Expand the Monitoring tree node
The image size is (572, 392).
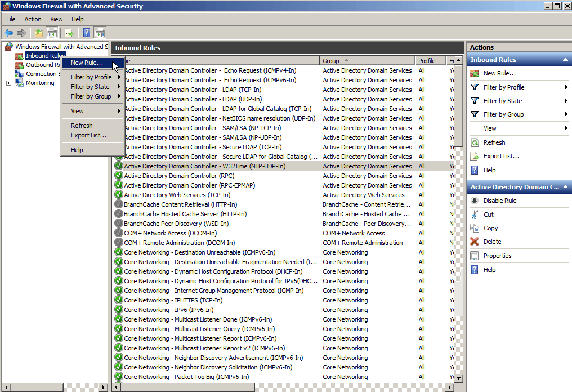click(x=8, y=83)
